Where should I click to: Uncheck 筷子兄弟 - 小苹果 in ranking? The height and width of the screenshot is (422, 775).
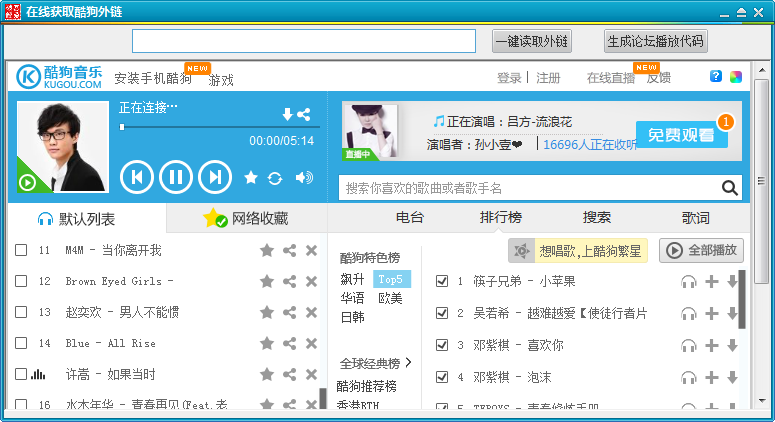coord(442,281)
